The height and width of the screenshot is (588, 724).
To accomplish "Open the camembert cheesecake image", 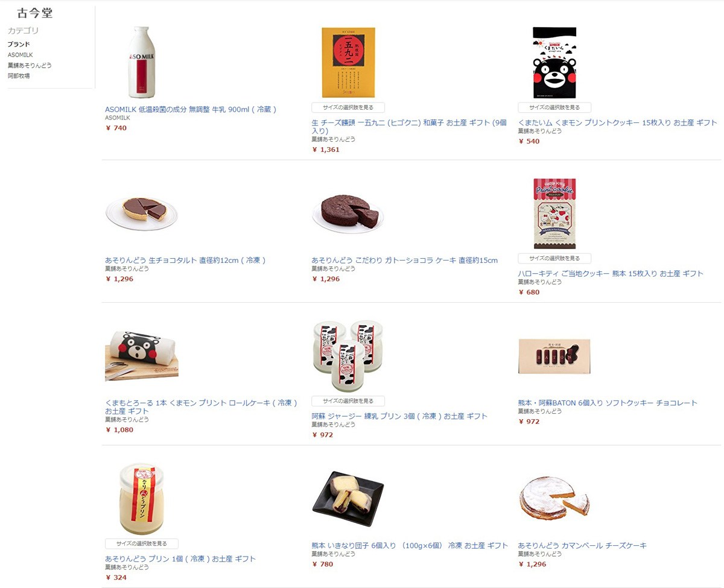I will [x=554, y=499].
